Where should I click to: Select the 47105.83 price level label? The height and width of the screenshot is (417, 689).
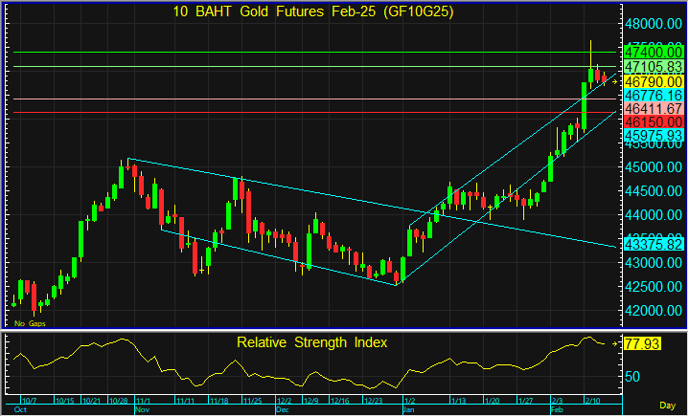(652, 65)
